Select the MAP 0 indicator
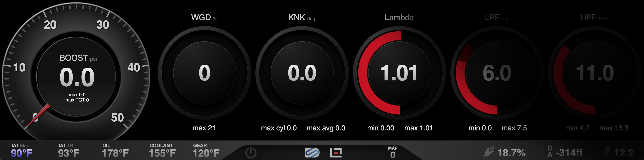The height and width of the screenshot is (160, 644). pyautogui.click(x=393, y=152)
